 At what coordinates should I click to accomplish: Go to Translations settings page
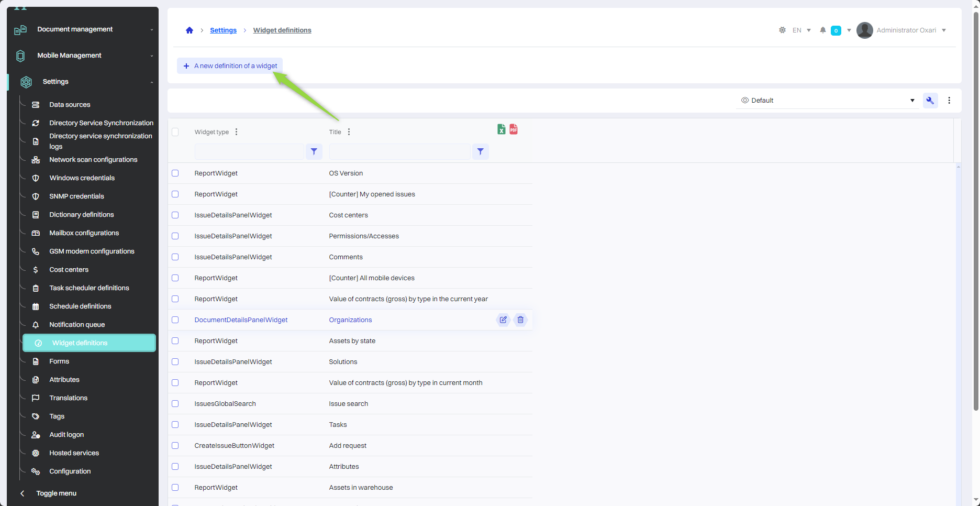[68, 398]
